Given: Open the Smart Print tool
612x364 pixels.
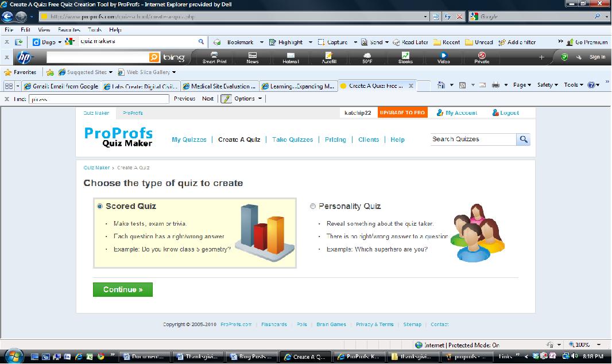Looking at the screenshot, I should [215, 57].
